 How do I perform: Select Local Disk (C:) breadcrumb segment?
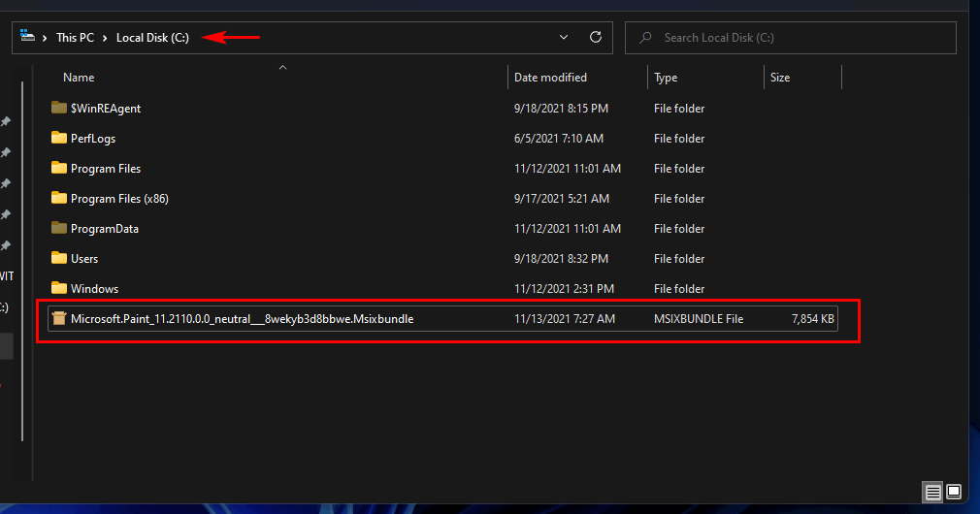(x=152, y=38)
